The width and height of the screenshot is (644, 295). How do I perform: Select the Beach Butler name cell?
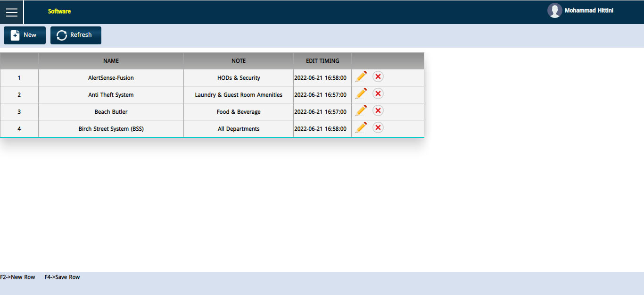click(x=111, y=112)
